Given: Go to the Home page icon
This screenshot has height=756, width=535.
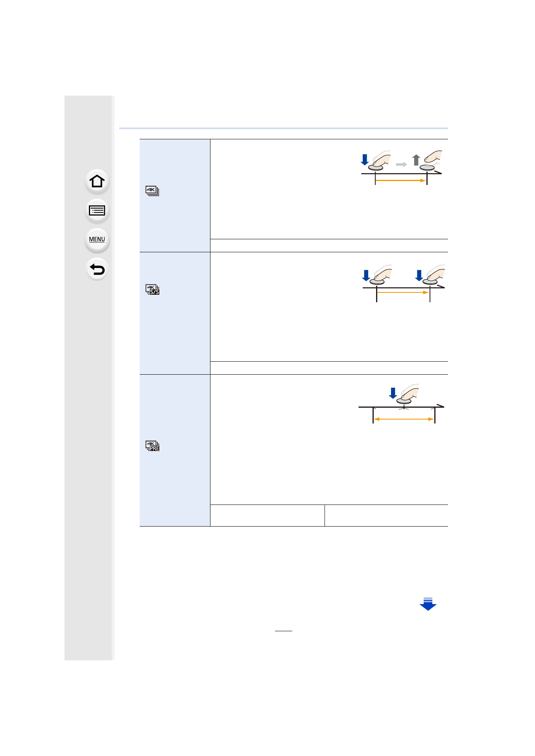Looking at the screenshot, I should 97,181.
